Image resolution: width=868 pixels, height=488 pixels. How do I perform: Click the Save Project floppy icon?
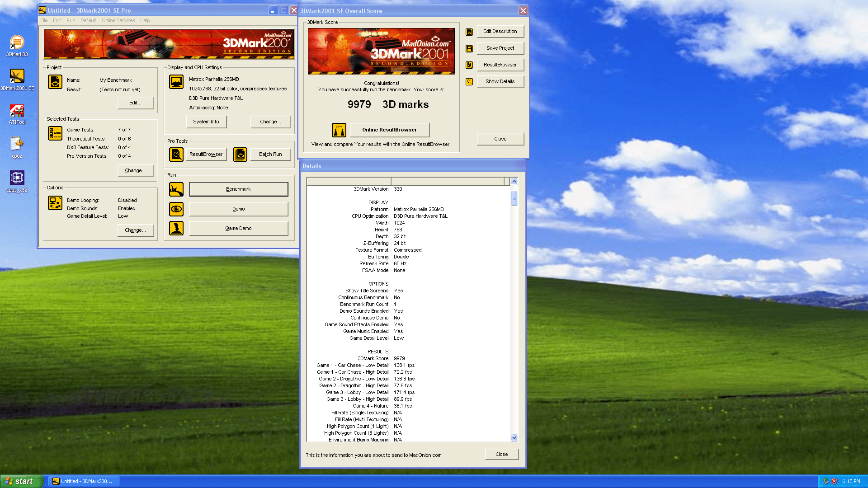pos(469,49)
